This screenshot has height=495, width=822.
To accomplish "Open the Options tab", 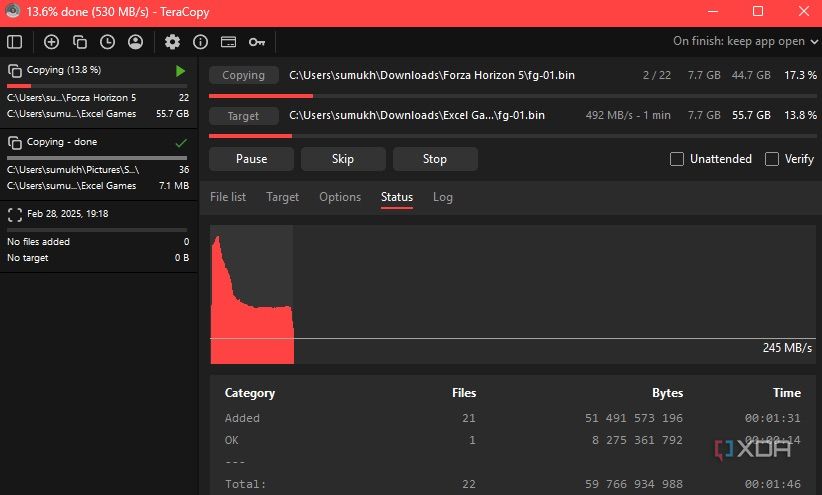I will [340, 197].
